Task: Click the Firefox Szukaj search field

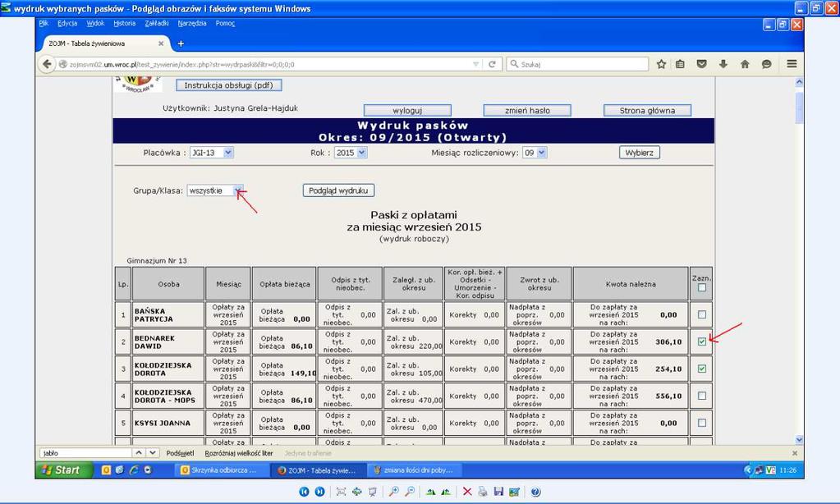Action: [577, 64]
